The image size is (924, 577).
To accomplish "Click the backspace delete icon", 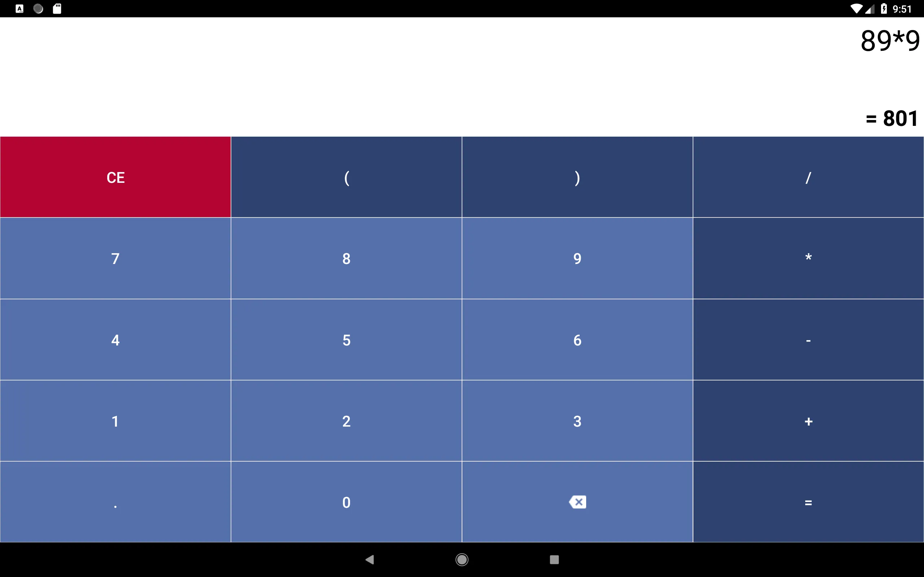I will (x=577, y=502).
